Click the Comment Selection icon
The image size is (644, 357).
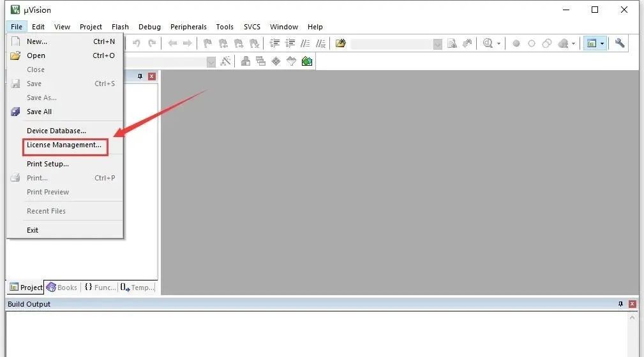[x=305, y=43]
